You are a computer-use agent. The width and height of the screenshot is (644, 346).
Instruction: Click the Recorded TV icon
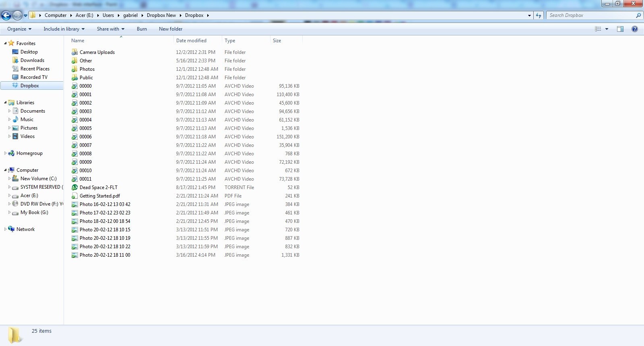point(15,77)
